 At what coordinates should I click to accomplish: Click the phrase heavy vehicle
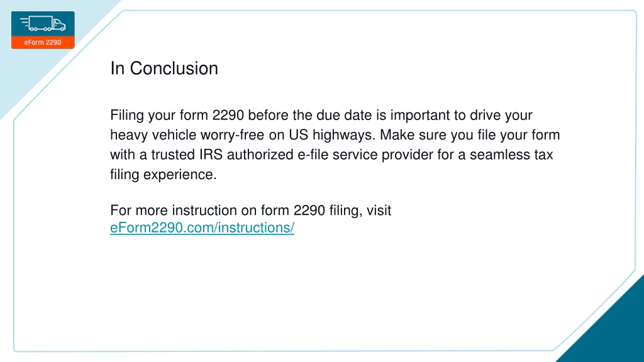point(153,135)
